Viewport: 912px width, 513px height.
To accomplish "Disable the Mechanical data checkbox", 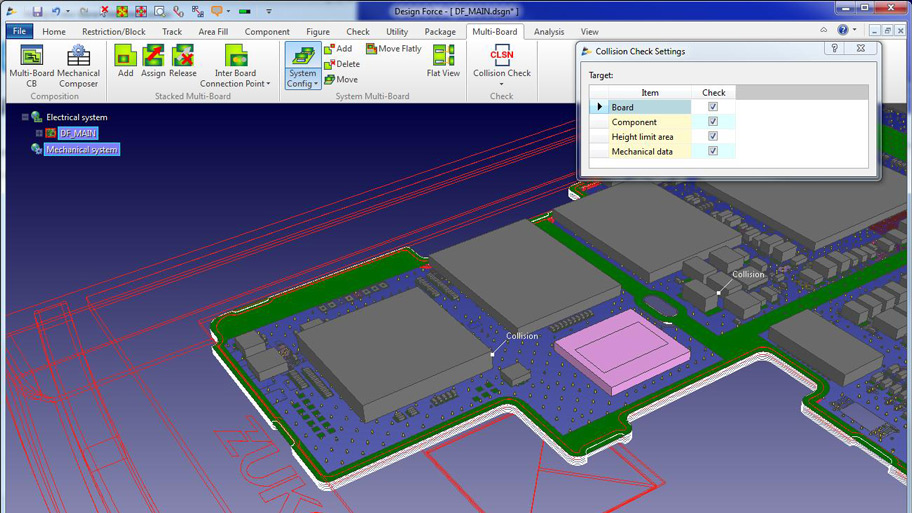I will [713, 152].
